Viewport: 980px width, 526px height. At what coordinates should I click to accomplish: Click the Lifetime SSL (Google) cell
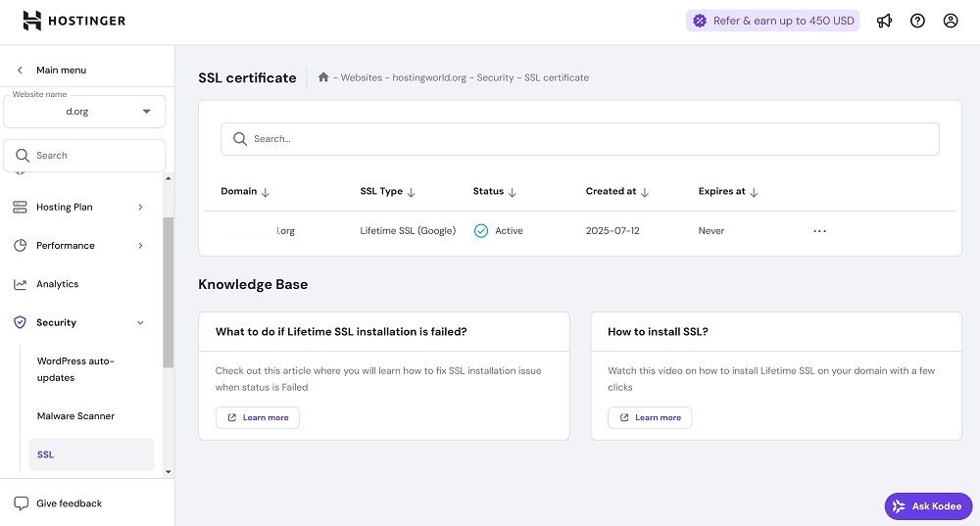point(408,230)
